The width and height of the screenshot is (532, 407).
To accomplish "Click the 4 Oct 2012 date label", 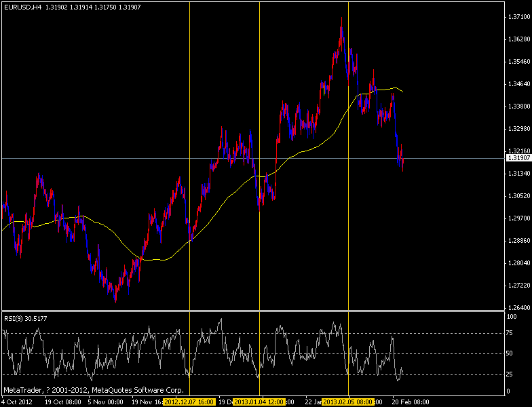I will tap(16, 402).
